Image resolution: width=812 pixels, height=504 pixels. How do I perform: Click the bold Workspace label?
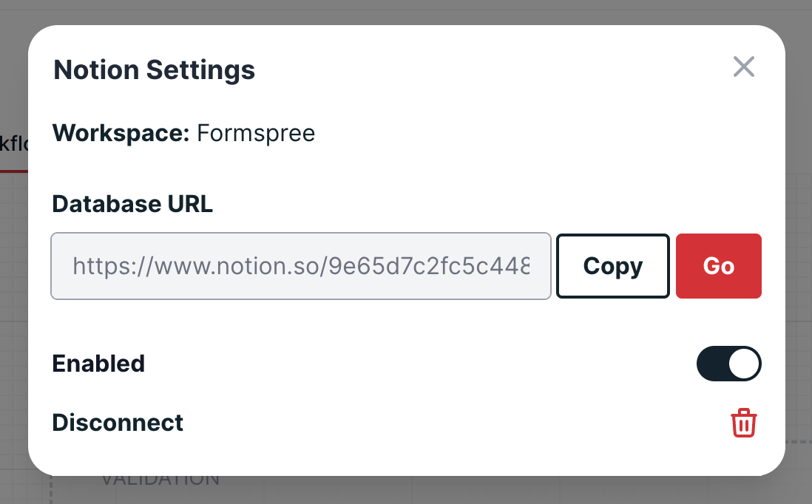tap(121, 133)
